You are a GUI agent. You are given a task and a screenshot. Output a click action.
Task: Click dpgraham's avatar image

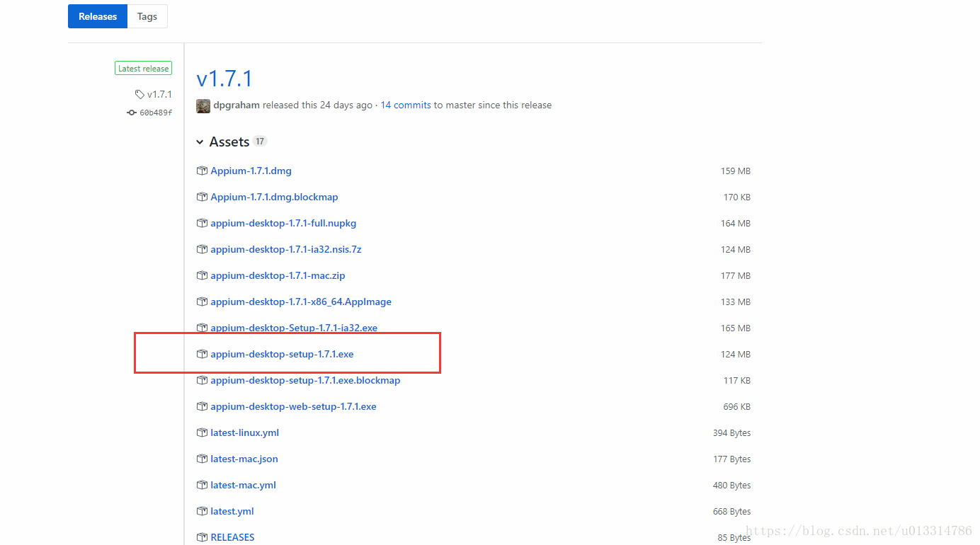pyautogui.click(x=203, y=105)
